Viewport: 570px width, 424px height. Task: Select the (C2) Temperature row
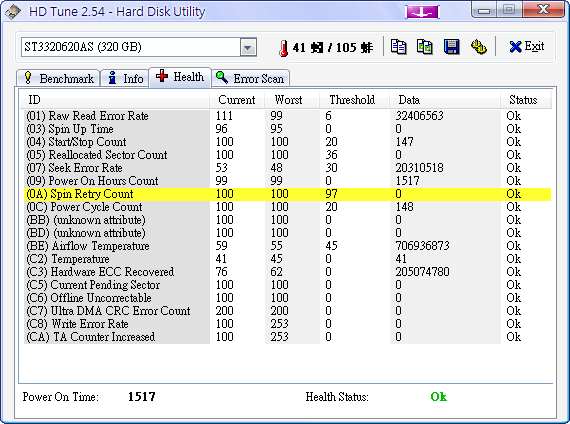point(288,259)
